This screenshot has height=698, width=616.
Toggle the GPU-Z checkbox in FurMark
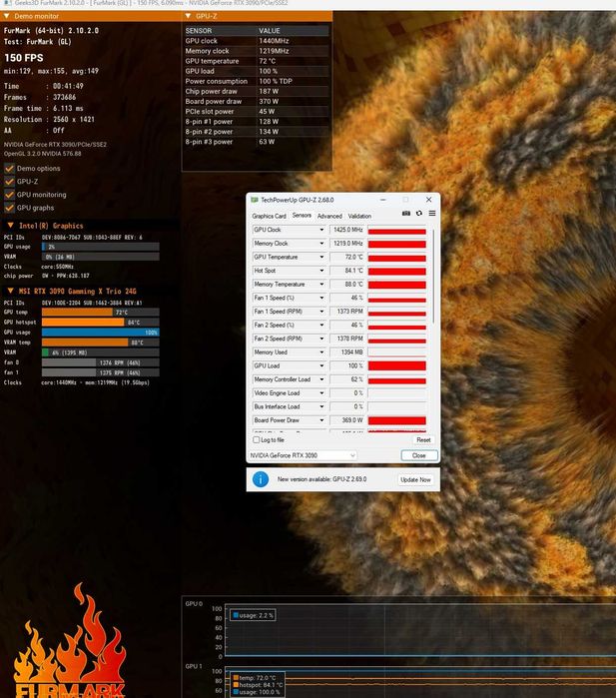coord(9,182)
